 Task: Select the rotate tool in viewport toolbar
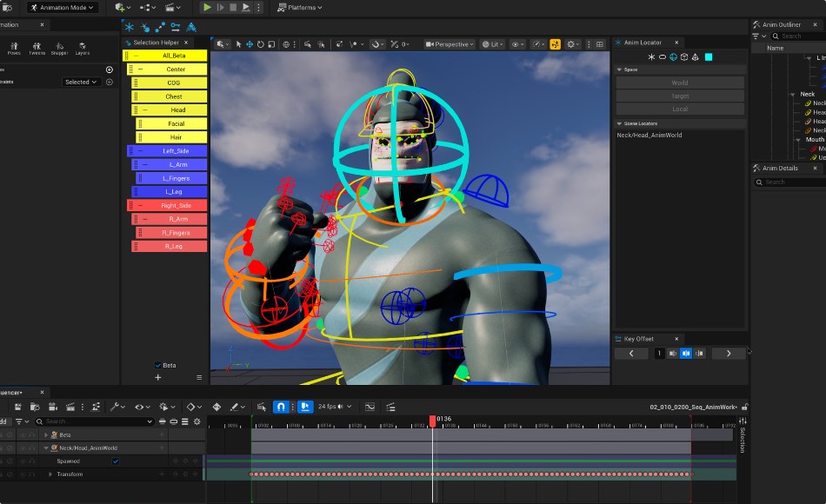click(x=261, y=44)
